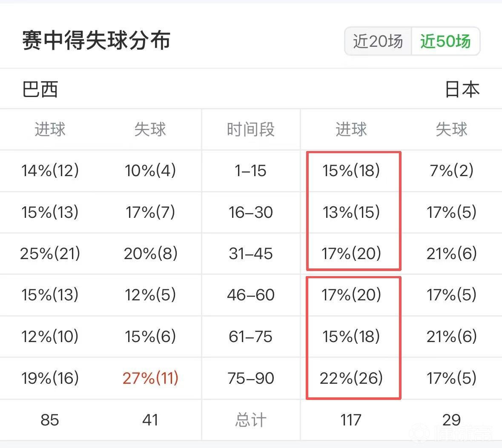
Task: Click Japan's 失球 column header
Action: click(451, 130)
